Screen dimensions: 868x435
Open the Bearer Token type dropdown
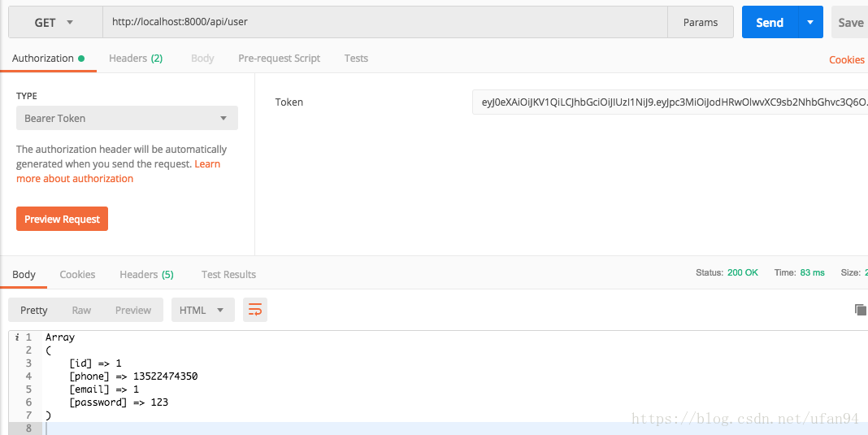click(x=127, y=118)
